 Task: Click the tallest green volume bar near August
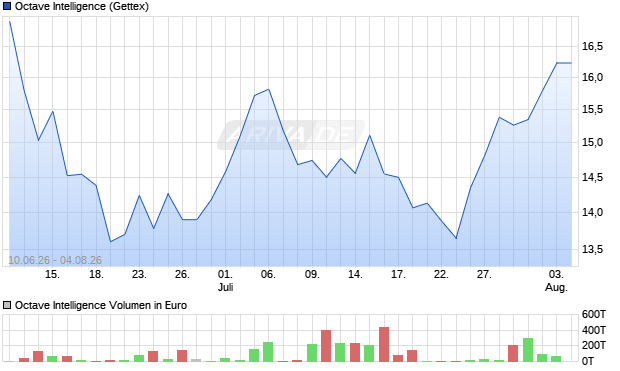[x=528, y=350]
